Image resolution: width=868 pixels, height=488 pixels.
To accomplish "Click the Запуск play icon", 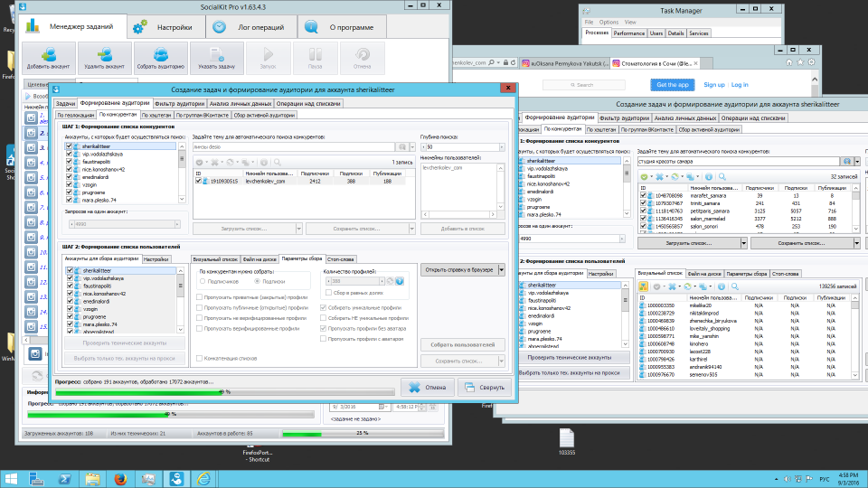I will pos(268,54).
